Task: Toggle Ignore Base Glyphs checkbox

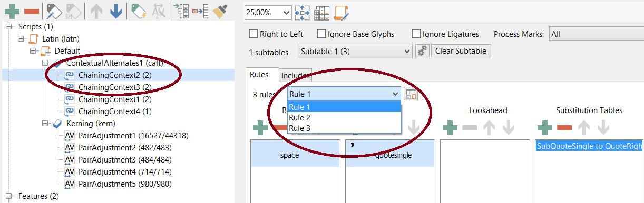Action: (321, 34)
